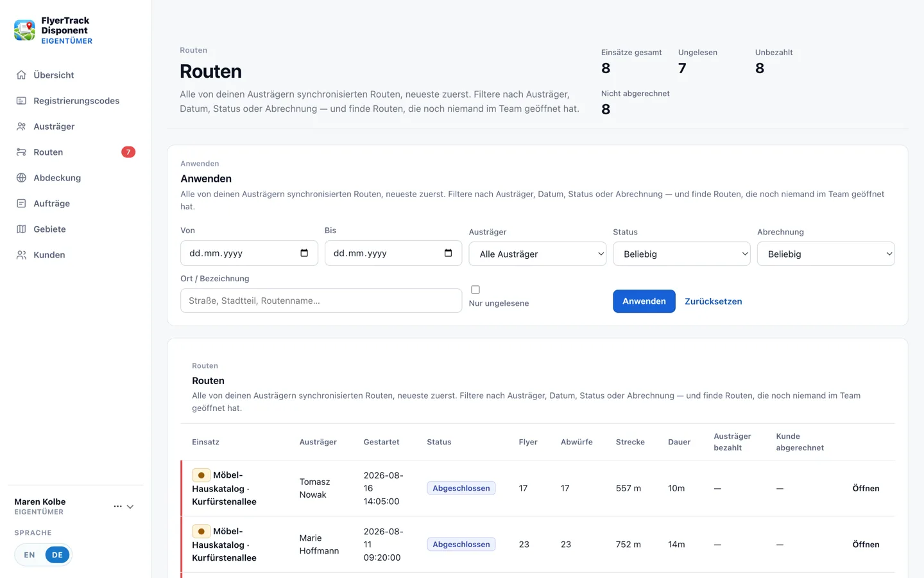Click the Ungelesen count of 7
This screenshot has height=578, width=924.
coord(682,68)
